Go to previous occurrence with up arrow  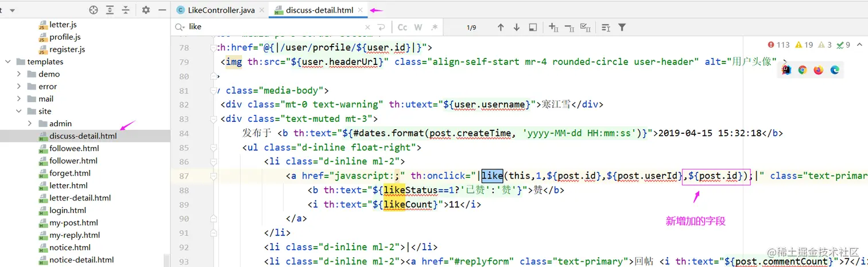pyautogui.click(x=501, y=27)
